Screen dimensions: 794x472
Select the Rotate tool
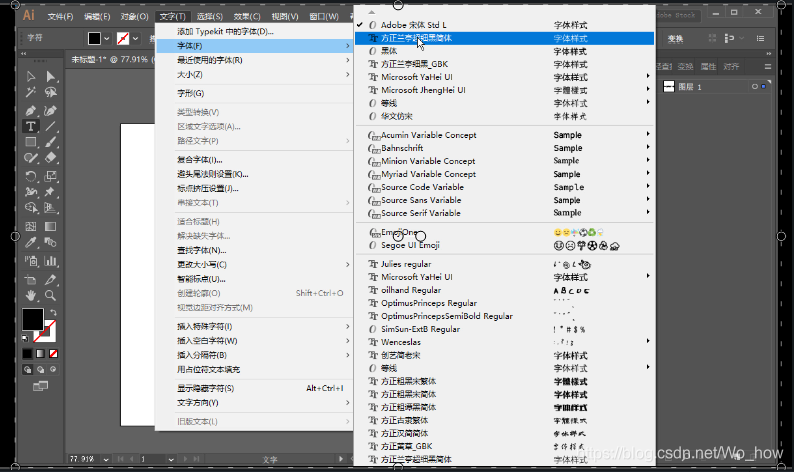click(x=31, y=176)
